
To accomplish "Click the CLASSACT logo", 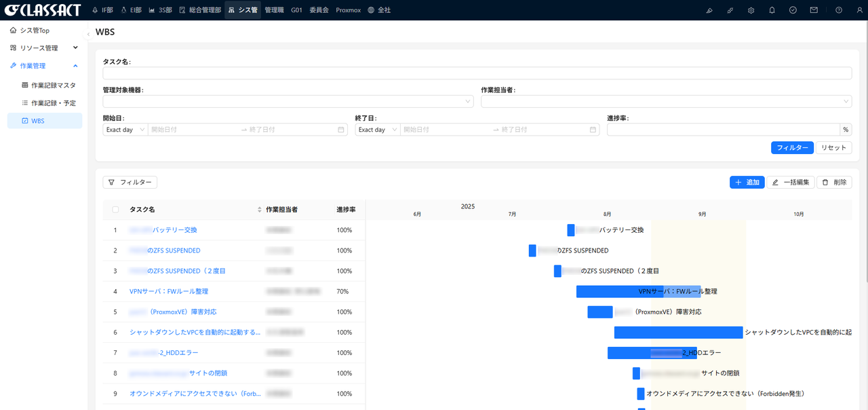I will point(42,10).
